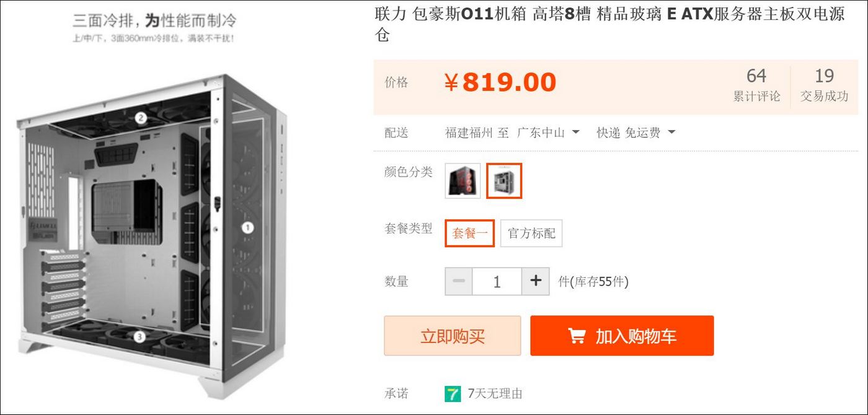Expand the 快递 免运费 shipping dropdown
This screenshot has width=868, height=415.
(635, 133)
